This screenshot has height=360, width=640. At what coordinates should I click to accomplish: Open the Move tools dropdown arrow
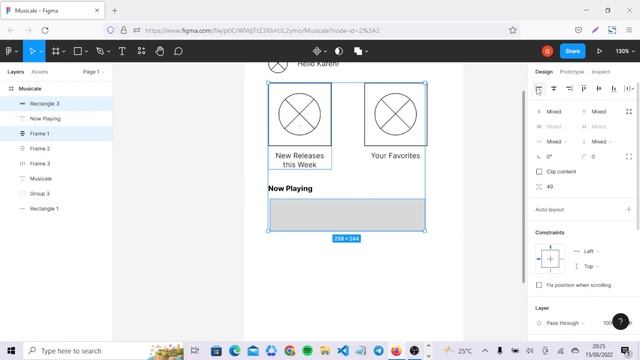click(x=41, y=51)
